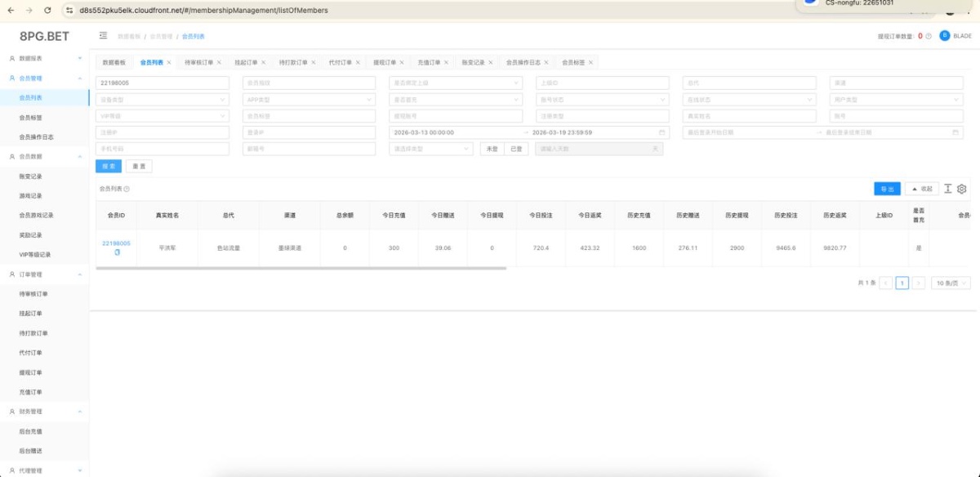The width and height of the screenshot is (980, 477).
Task: Click the table density icon beside the gear
Action: pos(948,189)
